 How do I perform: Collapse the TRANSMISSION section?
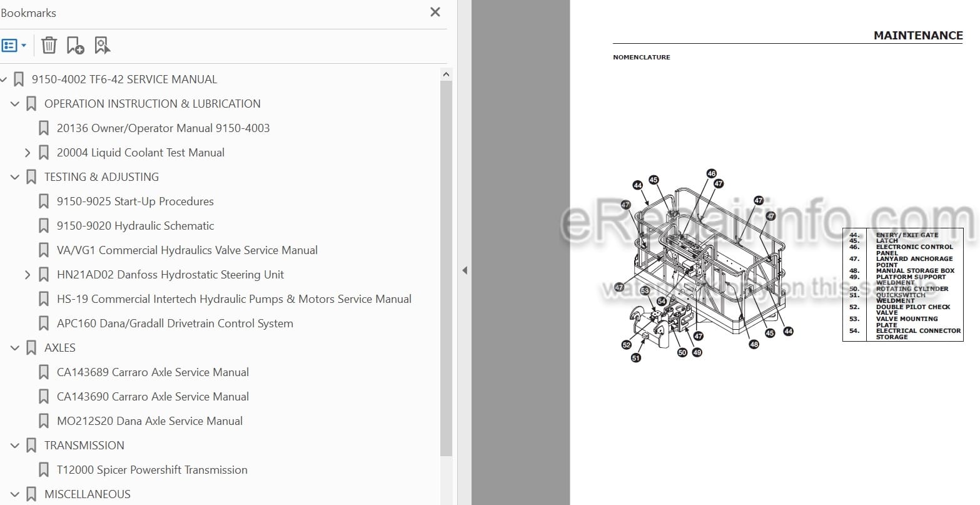[15, 446]
